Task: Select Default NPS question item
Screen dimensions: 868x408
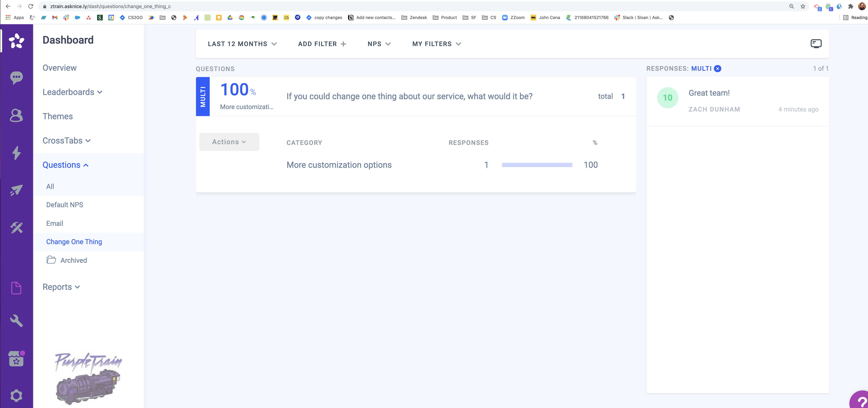Action: [65, 205]
